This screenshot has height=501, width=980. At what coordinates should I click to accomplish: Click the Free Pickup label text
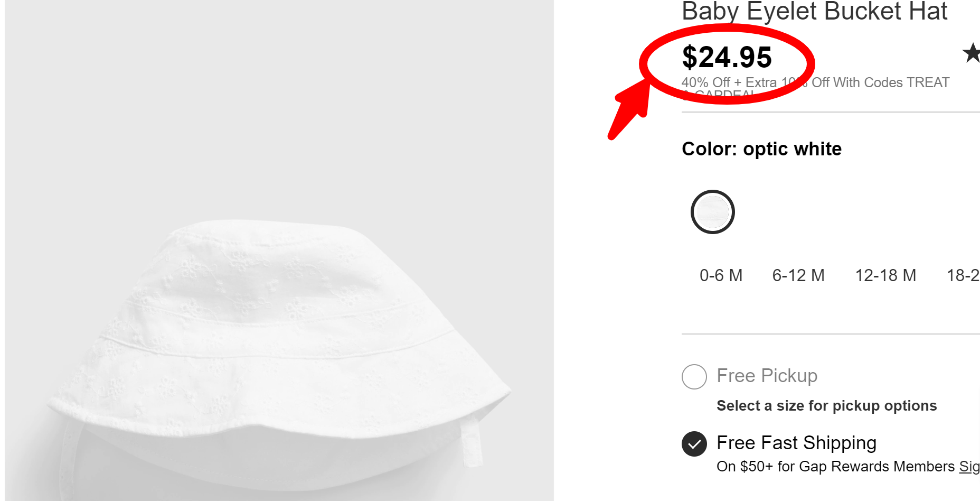tap(767, 376)
